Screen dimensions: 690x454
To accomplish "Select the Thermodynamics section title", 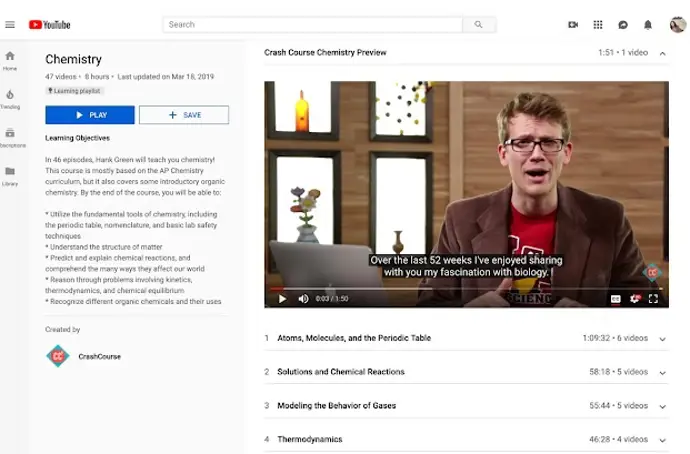I will (x=310, y=439).
